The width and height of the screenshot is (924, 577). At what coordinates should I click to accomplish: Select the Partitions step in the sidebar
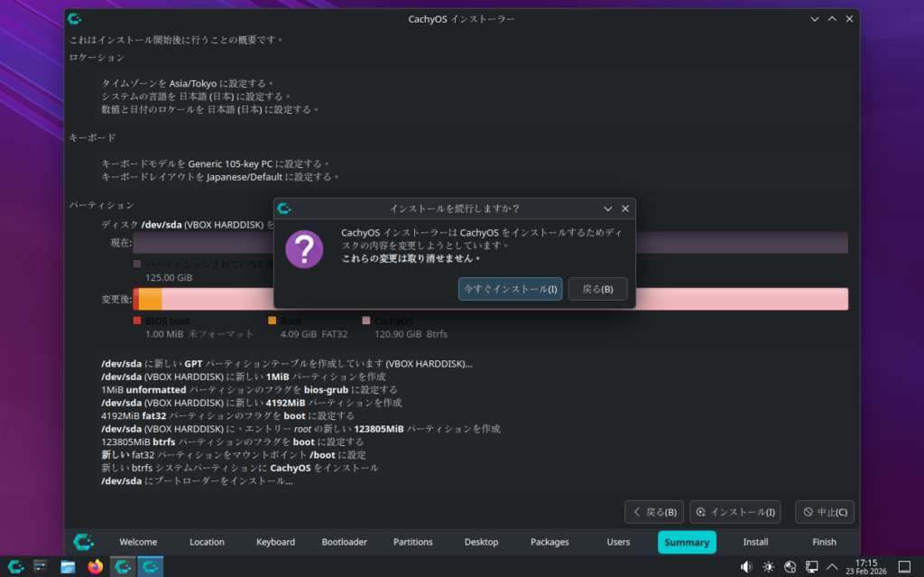click(x=412, y=542)
